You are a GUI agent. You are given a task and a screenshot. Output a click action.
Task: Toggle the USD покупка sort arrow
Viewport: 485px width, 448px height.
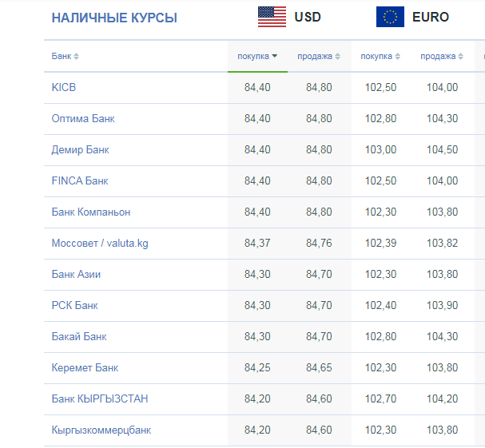(274, 56)
